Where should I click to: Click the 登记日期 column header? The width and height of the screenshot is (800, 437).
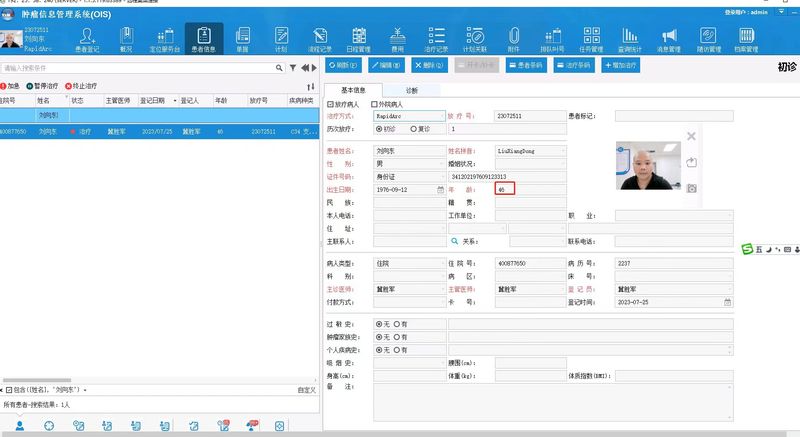coord(156,100)
